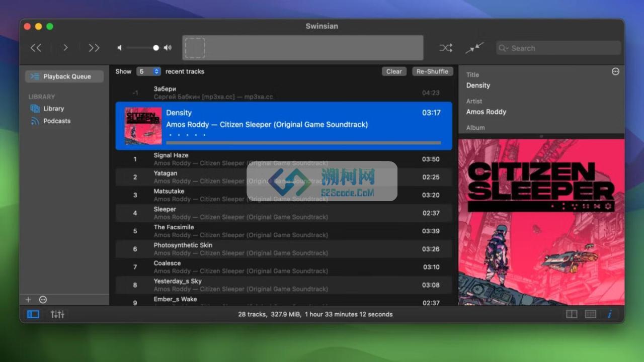Screen dimensions: 644x362
Task: Switch to mini player via collapse arrows icon
Action: coord(474,48)
